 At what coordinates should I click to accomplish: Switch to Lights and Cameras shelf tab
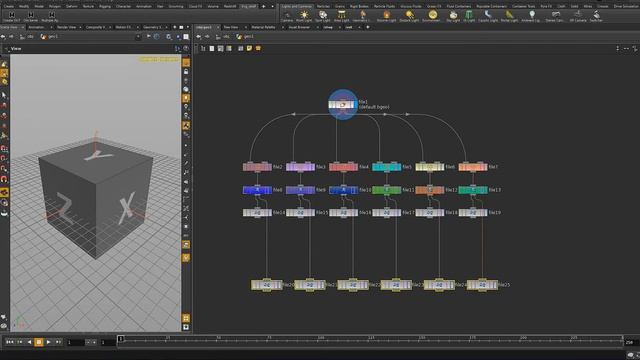point(297,7)
